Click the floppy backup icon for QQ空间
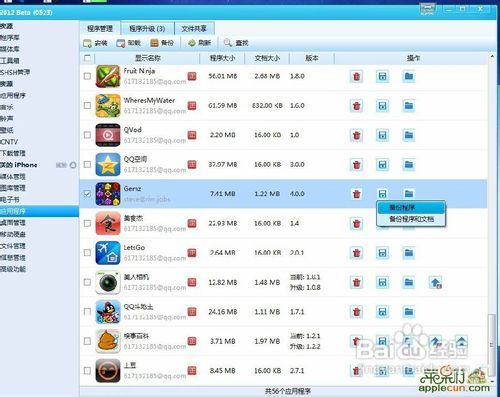 382,165
